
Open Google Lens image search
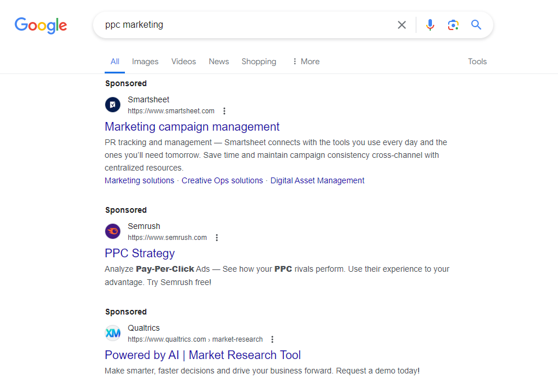coord(453,25)
